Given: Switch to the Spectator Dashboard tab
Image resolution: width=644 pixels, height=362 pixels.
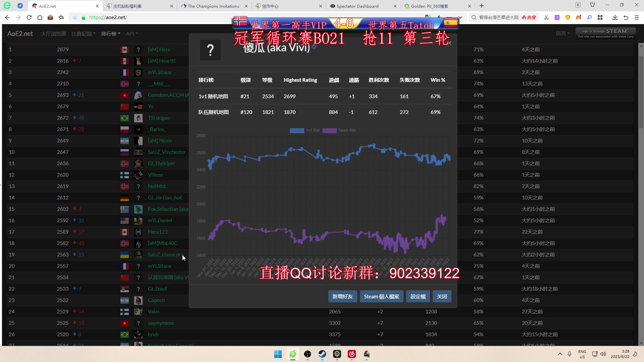Looking at the screenshot, I should (x=363, y=6).
